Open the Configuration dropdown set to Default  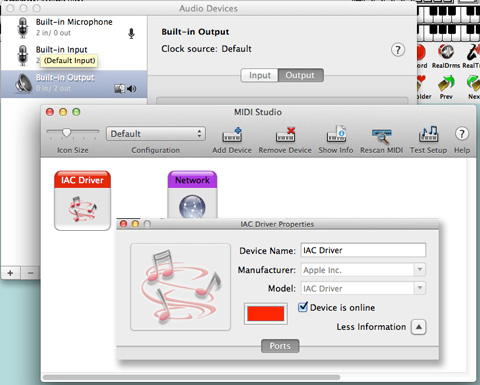[156, 134]
